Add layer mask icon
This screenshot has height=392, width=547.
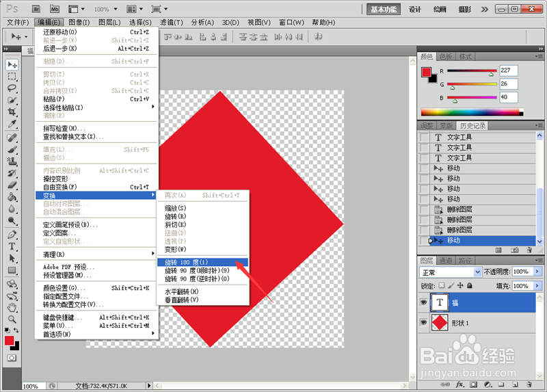[x=473, y=384]
